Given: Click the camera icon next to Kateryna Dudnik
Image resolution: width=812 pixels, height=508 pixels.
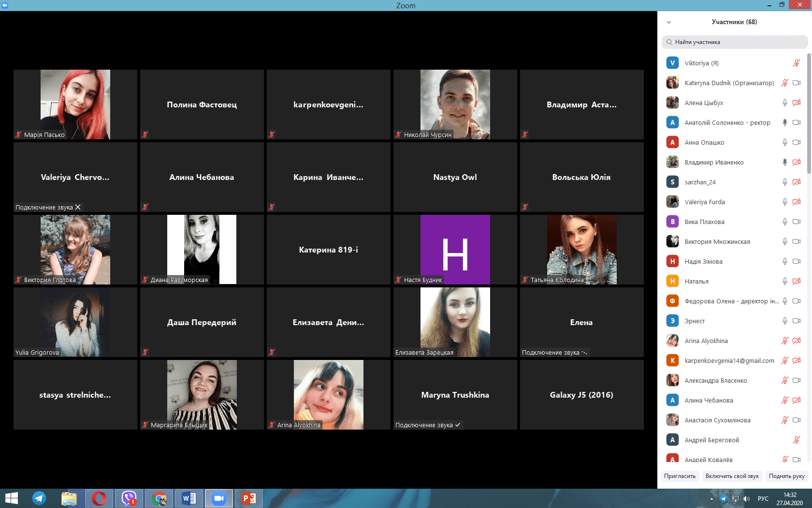Looking at the screenshot, I should pos(797,83).
